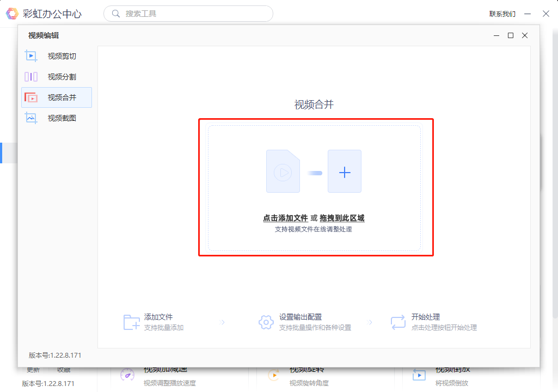Click the video file play placeholder icon
The height and width of the screenshot is (392, 558).
[x=283, y=171]
